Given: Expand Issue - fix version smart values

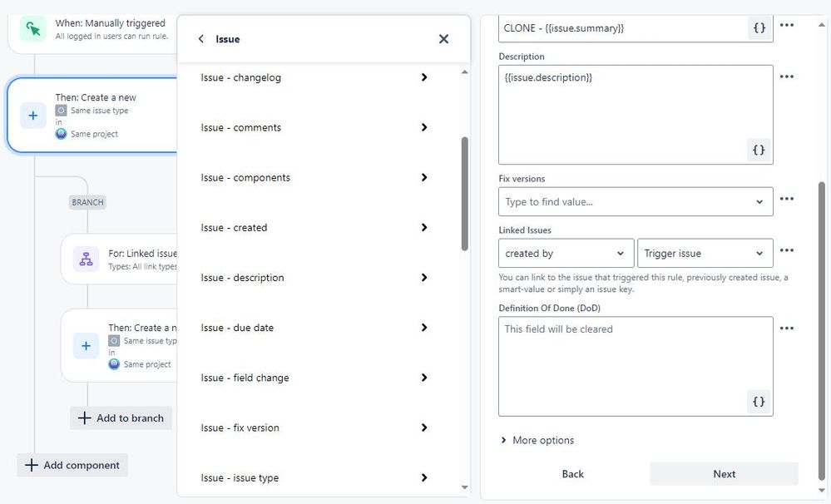Looking at the screenshot, I should [x=424, y=427].
